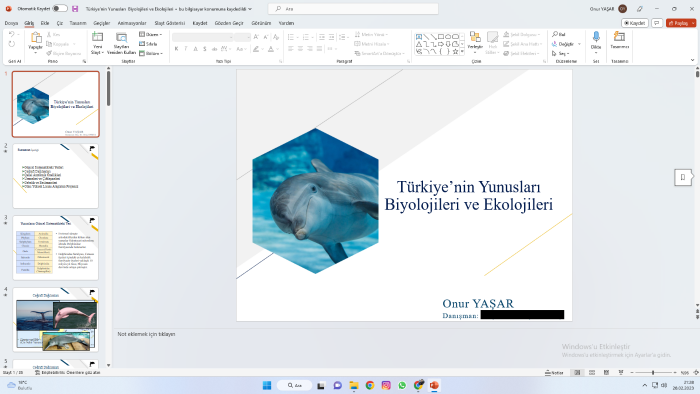Image resolution: width=700 pixels, height=394 pixels.
Task: Increase font size with the larger A icon
Action: (x=256, y=37)
